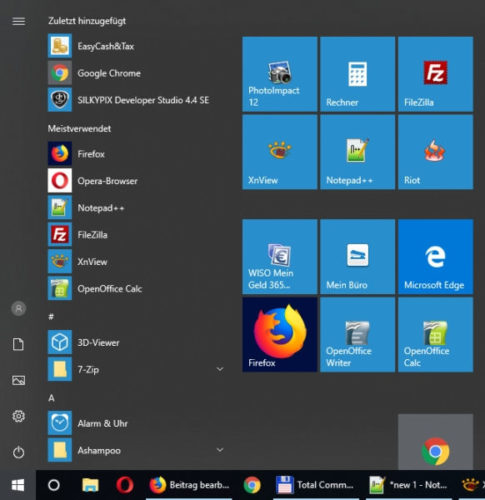Image resolution: width=485 pixels, height=500 pixels.
Task: Launch Google Chrome from recently added list
Action: tap(137, 73)
